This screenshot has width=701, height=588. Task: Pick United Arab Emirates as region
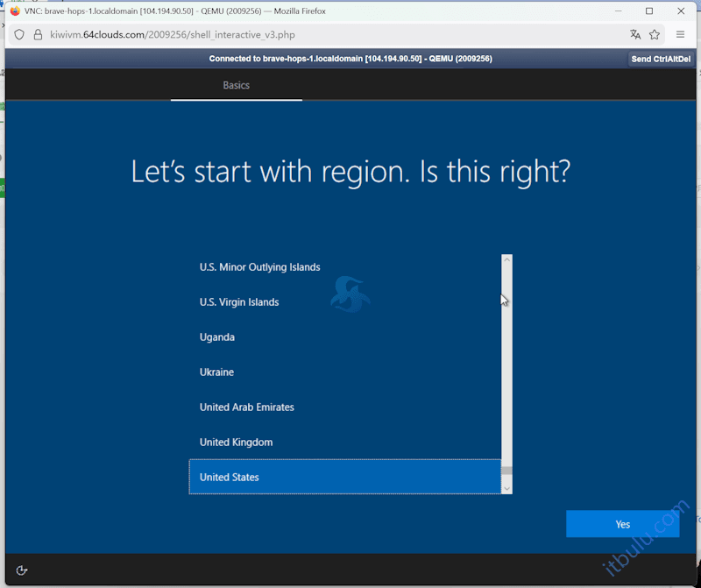click(345, 407)
